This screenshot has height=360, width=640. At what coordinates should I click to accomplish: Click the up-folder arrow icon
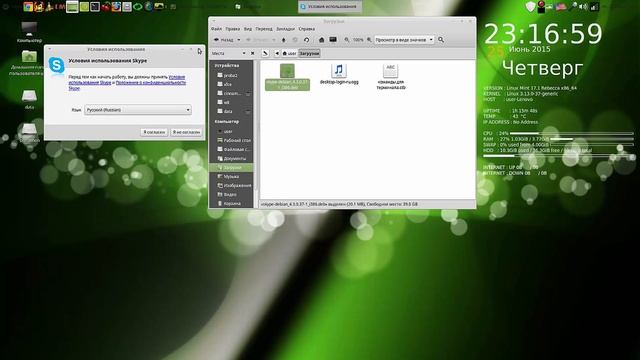(284, 40)
